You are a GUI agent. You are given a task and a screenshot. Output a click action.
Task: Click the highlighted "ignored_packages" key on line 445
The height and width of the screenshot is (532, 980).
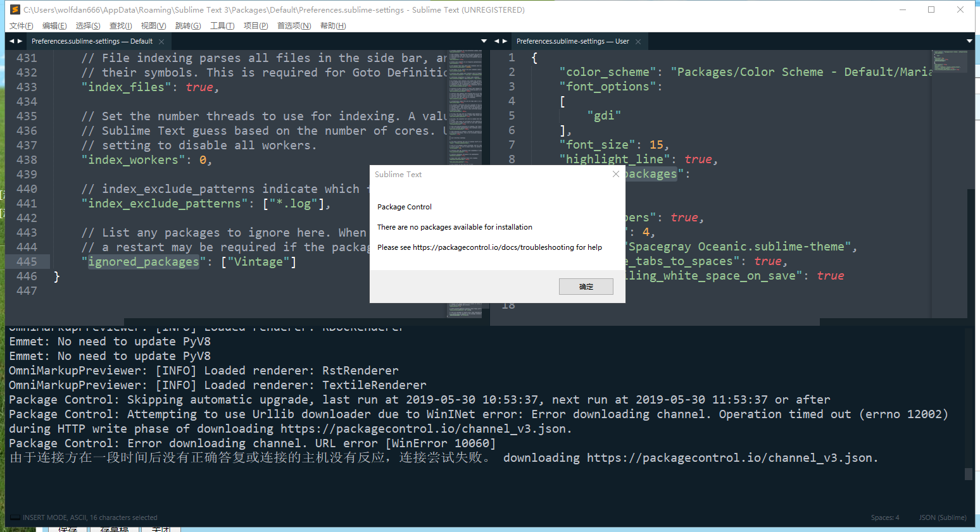pyautogui.click(x=143, y=262)
